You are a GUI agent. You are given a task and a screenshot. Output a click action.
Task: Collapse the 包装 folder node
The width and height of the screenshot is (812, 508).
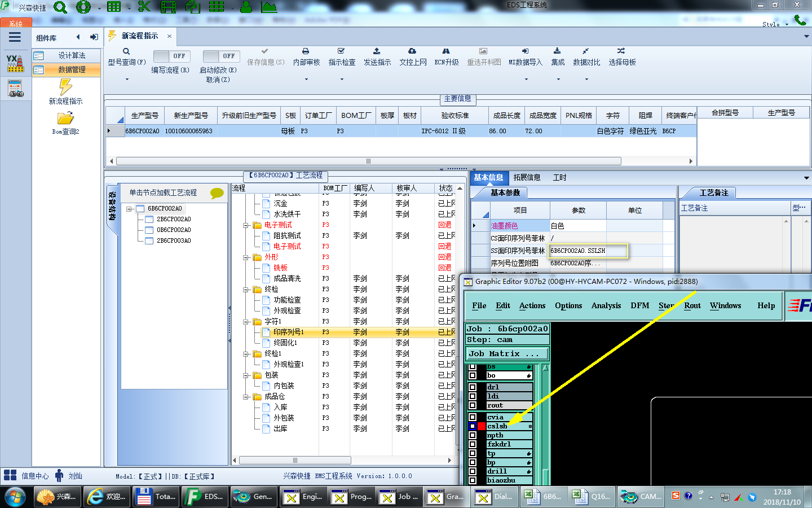(246, 375)
